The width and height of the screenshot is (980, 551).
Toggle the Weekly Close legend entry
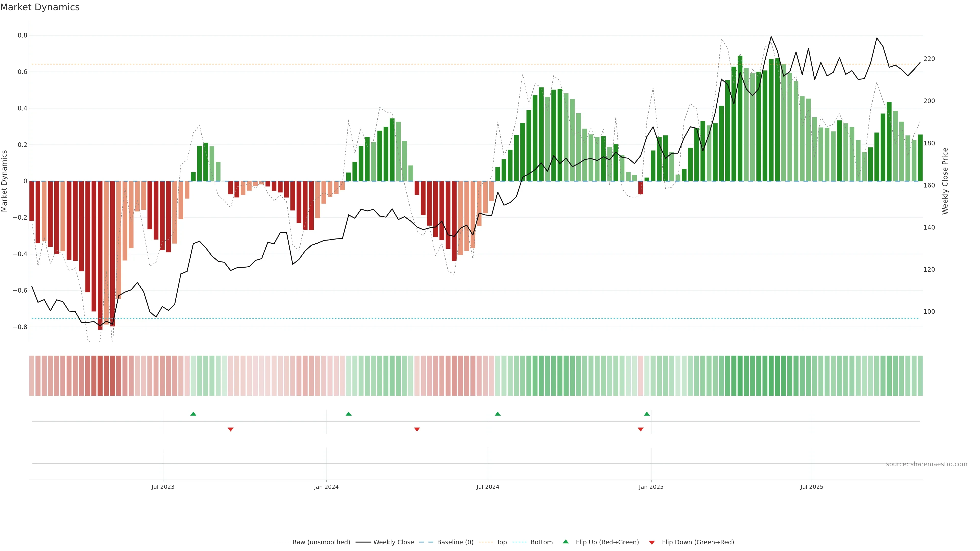(393, 542)
